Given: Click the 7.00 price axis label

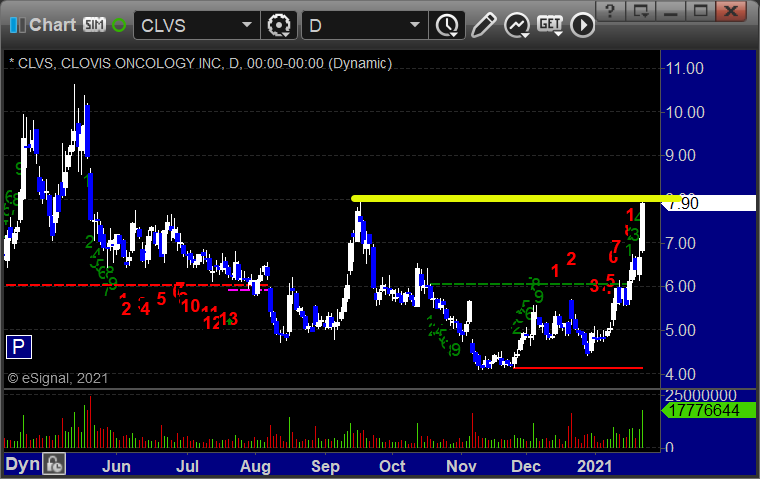Looking at the screenshot, I should pos(681,243).
